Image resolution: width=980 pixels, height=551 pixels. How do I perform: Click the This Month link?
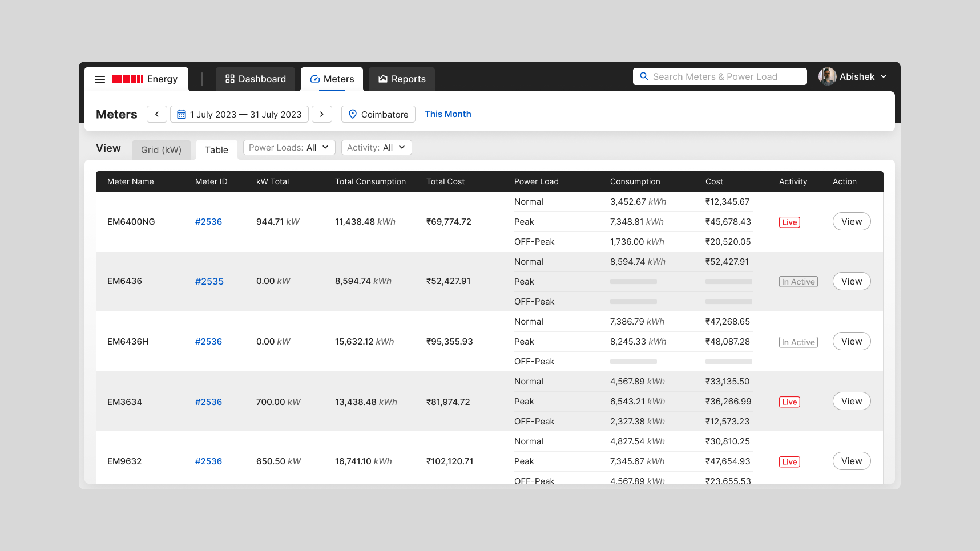(x=447, y=114)
